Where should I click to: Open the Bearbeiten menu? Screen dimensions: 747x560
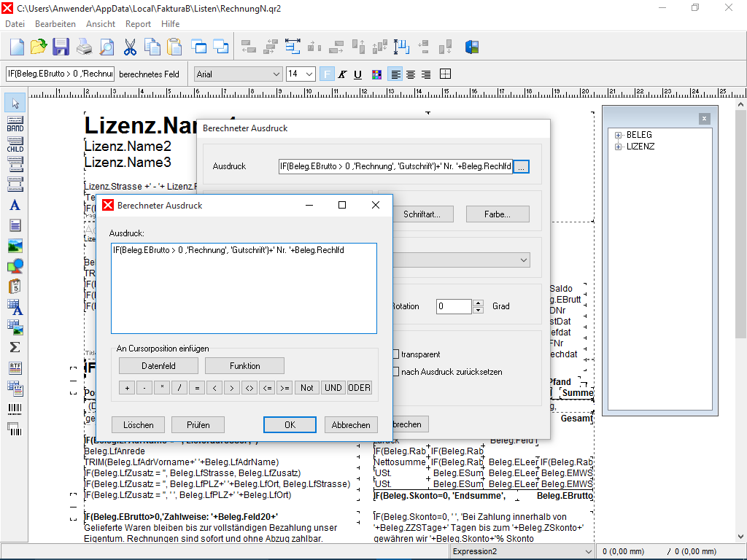(x=55, y=24)
